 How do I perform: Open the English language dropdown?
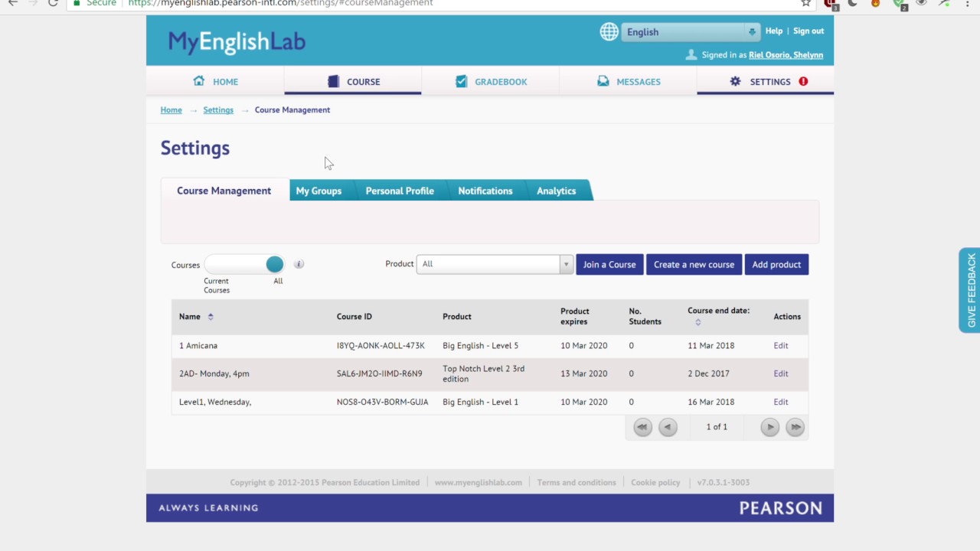(691, 31)
